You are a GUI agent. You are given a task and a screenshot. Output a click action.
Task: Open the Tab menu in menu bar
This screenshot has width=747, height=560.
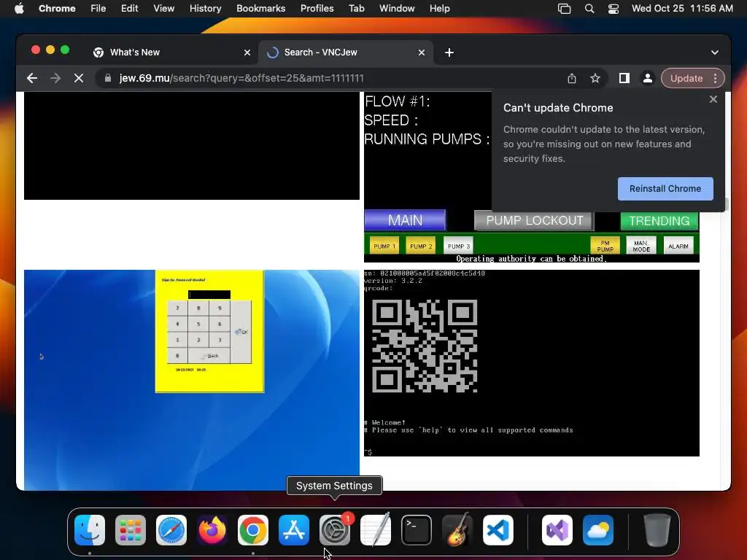[356, 9]
